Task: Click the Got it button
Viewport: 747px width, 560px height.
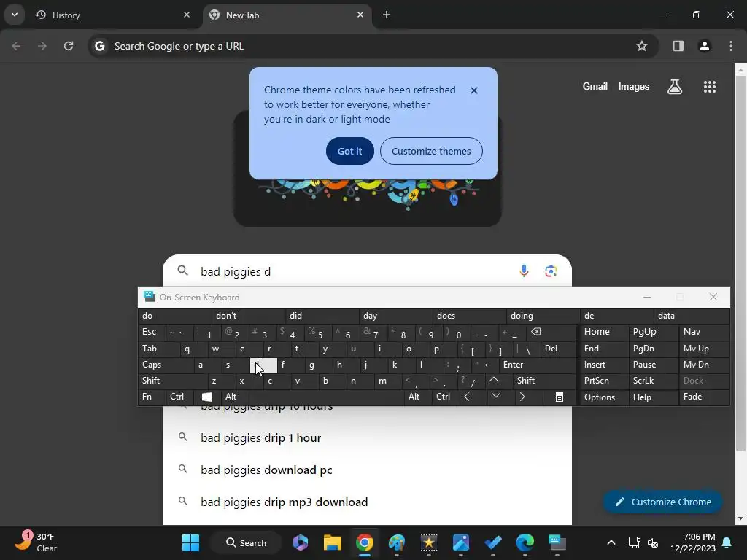Action: pyautogui.click(x=349, y=151)
